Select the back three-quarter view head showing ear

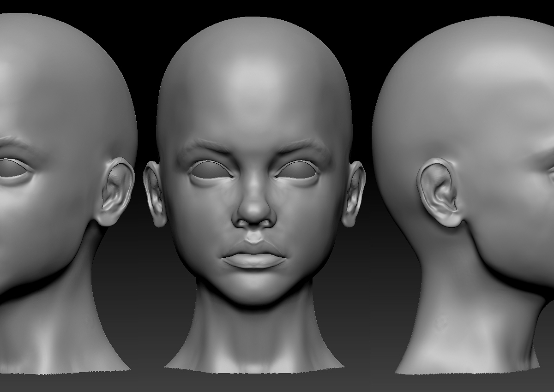(x=463, y=196)
